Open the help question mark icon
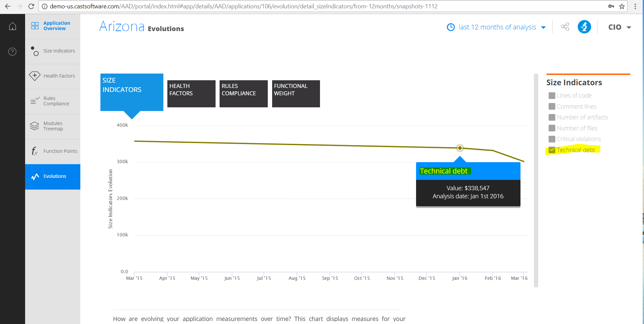644x324 pixels. (x=12, y=51)
